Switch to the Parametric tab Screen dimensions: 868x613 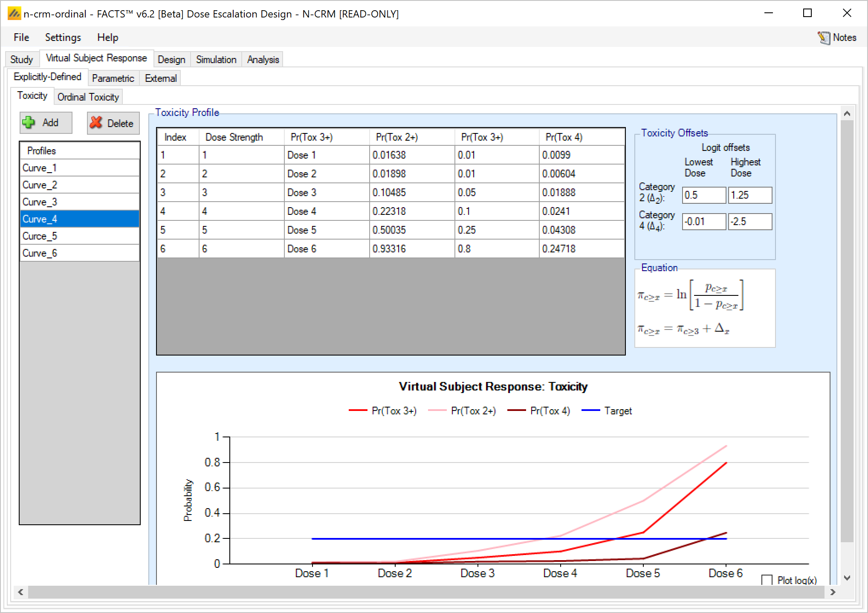tap(113, 78)
